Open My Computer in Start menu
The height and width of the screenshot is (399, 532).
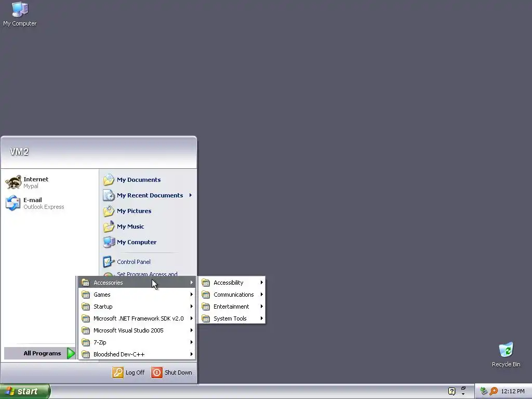pos(137,242)
